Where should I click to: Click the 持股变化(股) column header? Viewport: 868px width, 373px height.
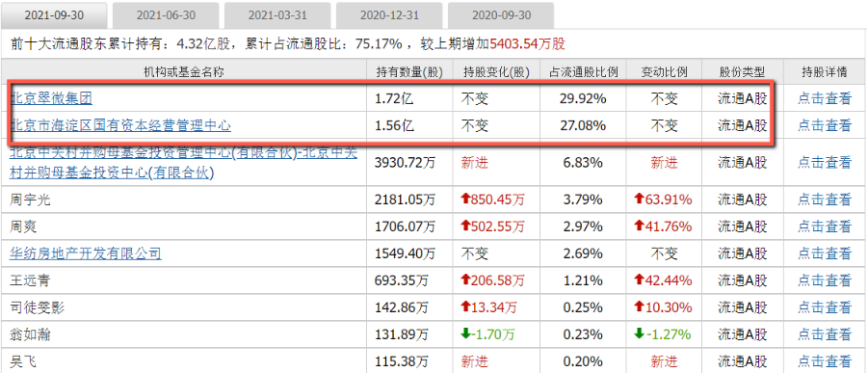[x=496, y=72]
